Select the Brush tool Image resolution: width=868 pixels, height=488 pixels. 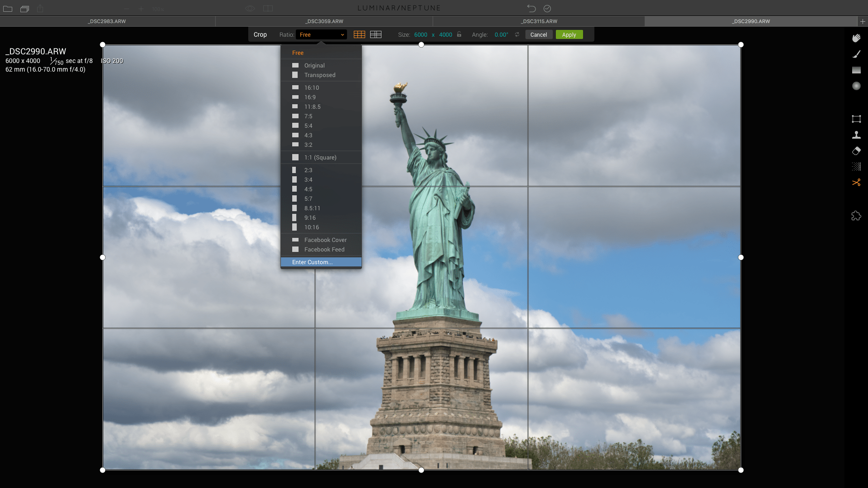point(856,54)
